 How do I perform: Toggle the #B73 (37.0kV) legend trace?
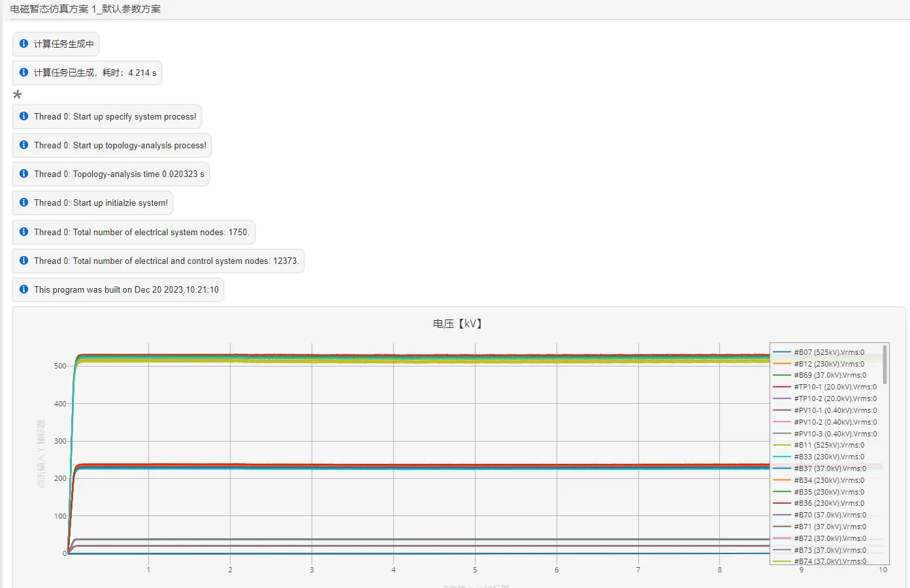click(819, 550)
